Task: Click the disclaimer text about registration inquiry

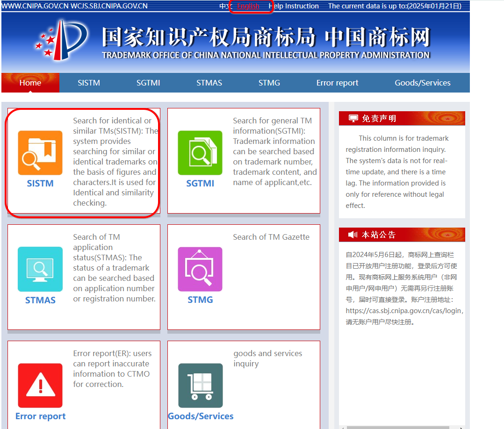Action: [x=397, y=172]
